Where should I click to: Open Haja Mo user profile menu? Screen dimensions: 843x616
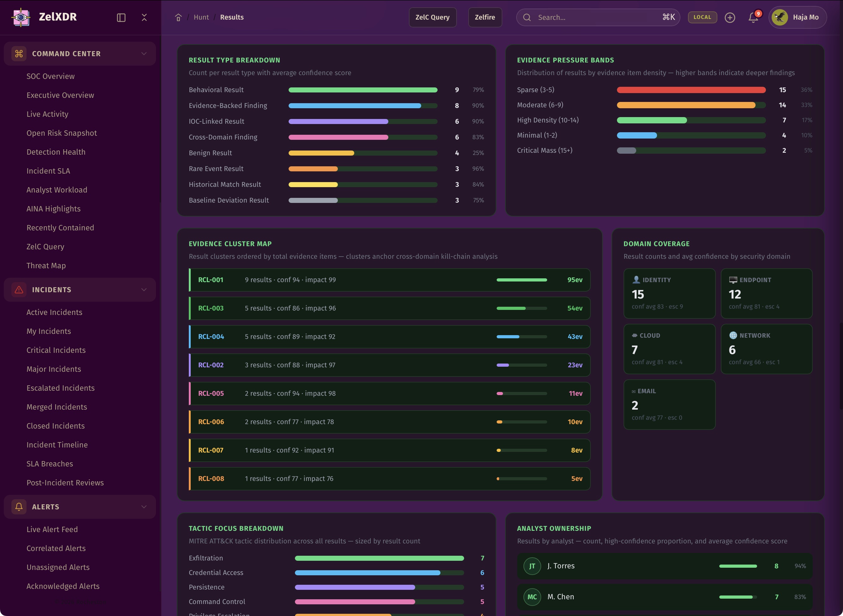798,17
